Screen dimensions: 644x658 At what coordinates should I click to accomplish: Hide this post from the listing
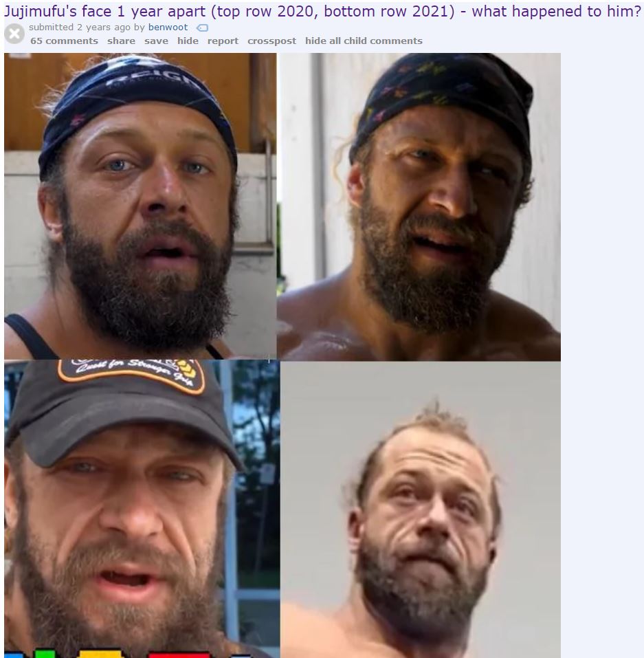pos(188,41)
